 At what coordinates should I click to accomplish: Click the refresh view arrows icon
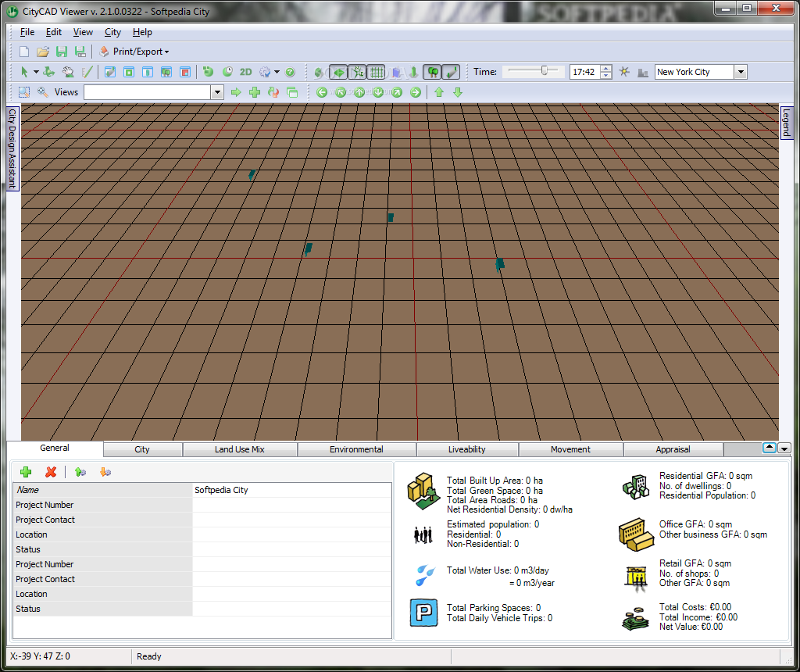tap(273, 92)
